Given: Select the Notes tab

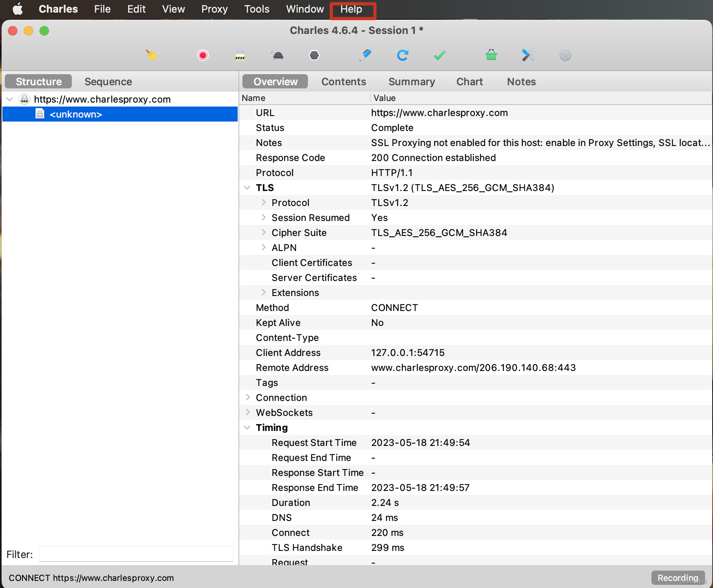Looking at the screenshot, I should pos(521,82).
